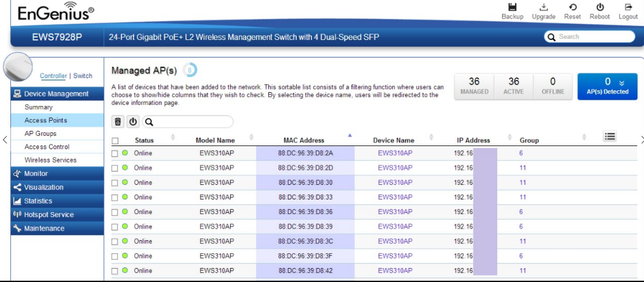The height and width of the screenshot is (282, 644).
Task: Click the Hotspot Service antenna icon
Action: click(17, 215)
